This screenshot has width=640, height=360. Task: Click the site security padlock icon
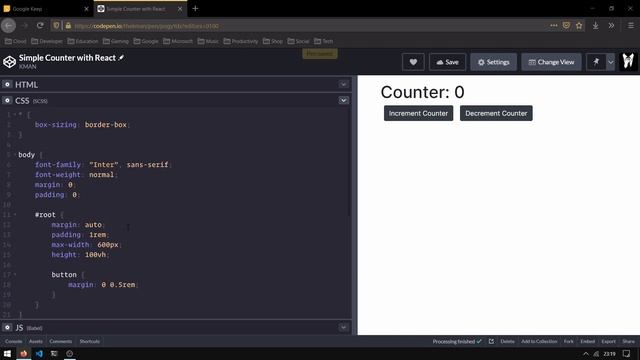tap(68, 25)
